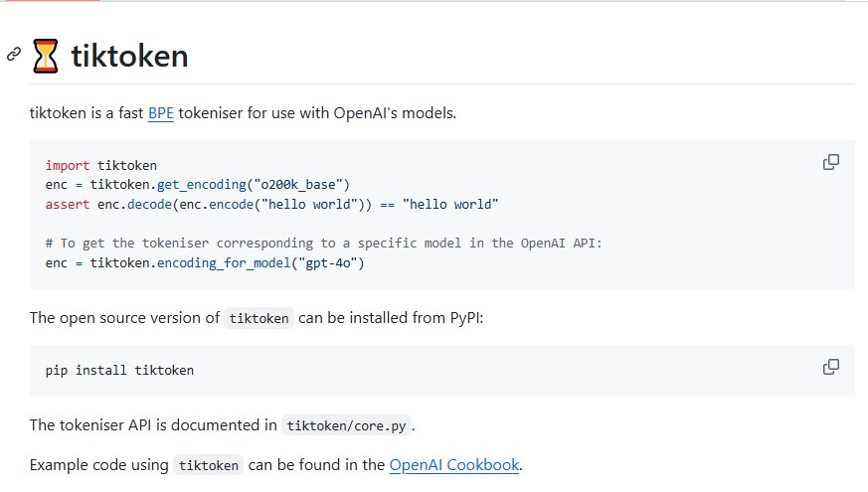Click the tiktoken heading text

129,57
